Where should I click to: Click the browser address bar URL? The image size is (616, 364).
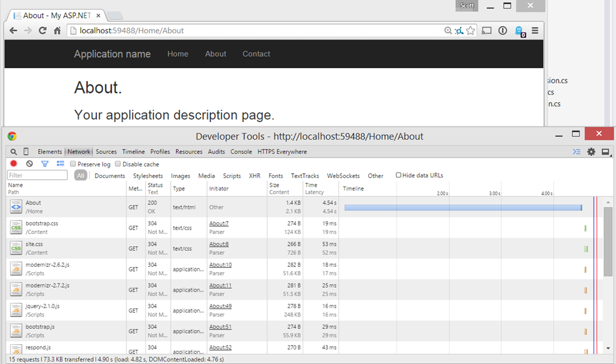click(x=131, y=31)
